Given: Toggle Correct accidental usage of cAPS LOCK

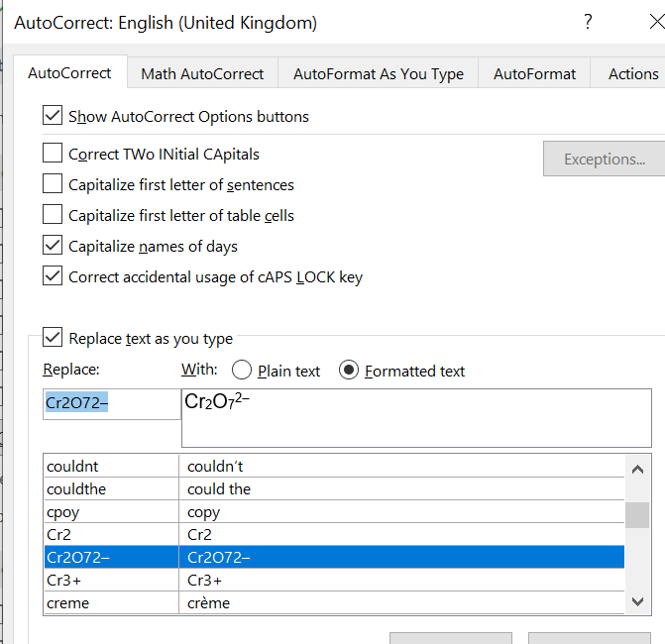Looking at the screenshot, I should 54,276.
